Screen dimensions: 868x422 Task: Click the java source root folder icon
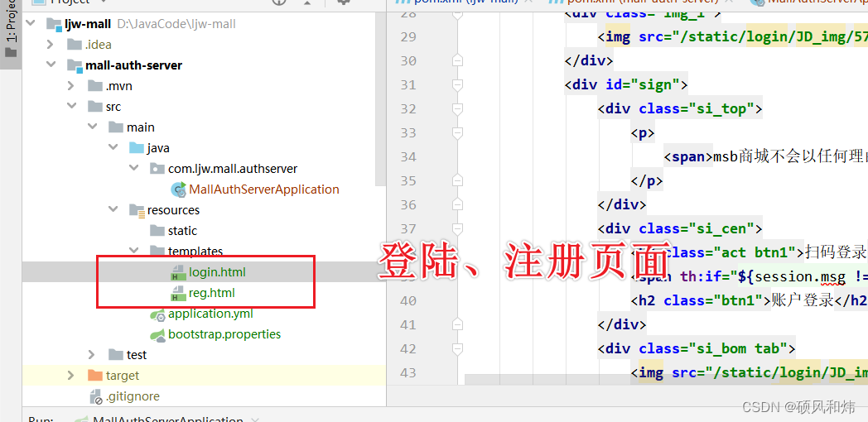click(136, 147)
